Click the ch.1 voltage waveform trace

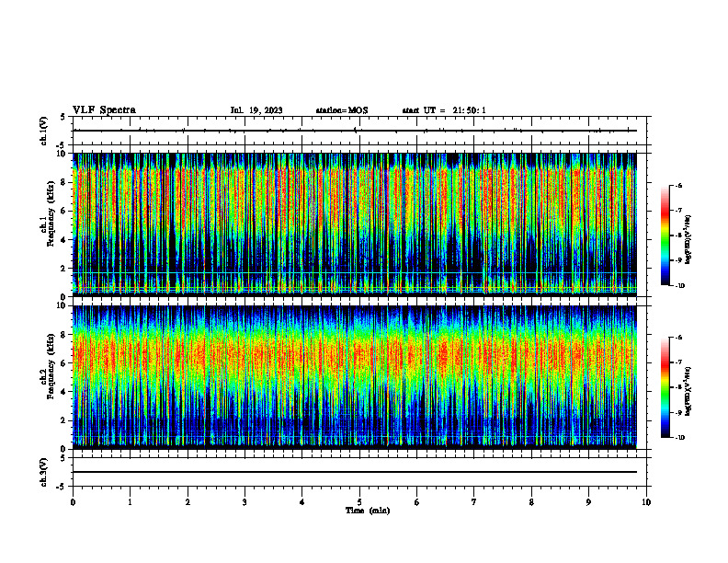pos(355,131)
